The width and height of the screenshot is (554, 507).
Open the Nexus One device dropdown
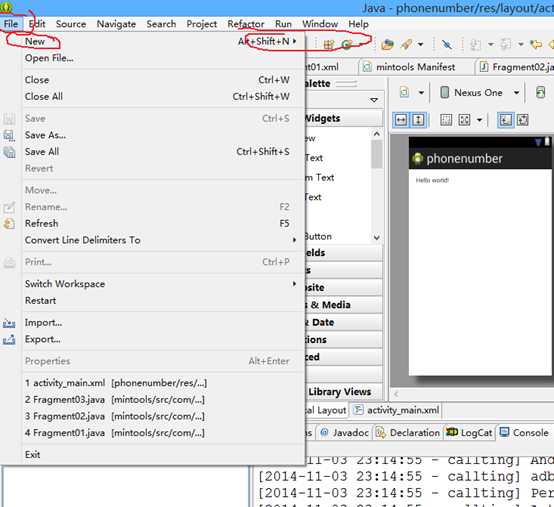[480, 93]
